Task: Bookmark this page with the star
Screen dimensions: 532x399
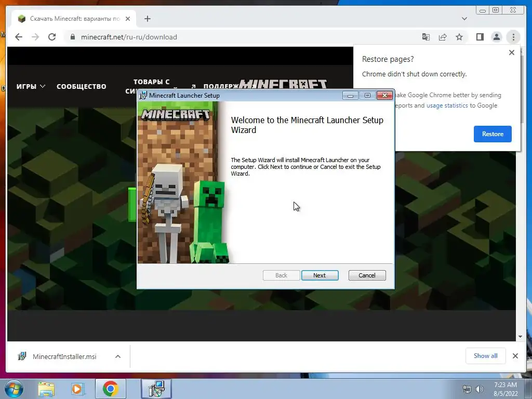Action: click(x=459, y=37)
